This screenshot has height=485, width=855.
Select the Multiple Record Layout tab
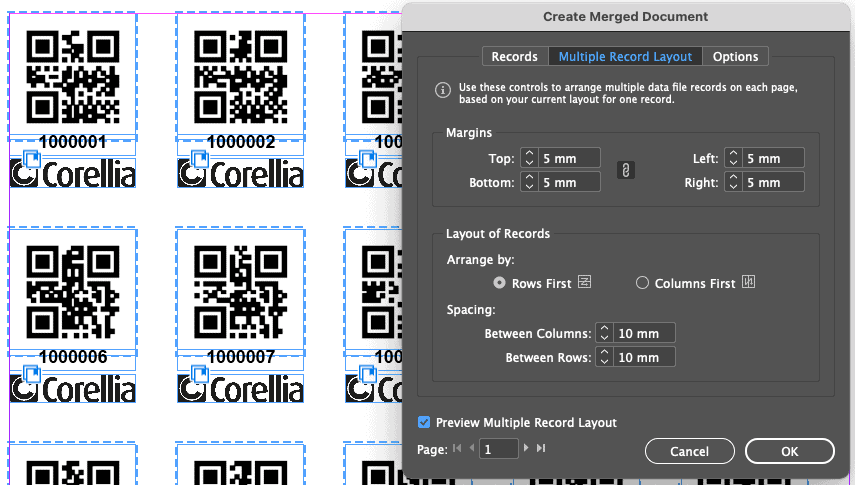coord(625,56)
